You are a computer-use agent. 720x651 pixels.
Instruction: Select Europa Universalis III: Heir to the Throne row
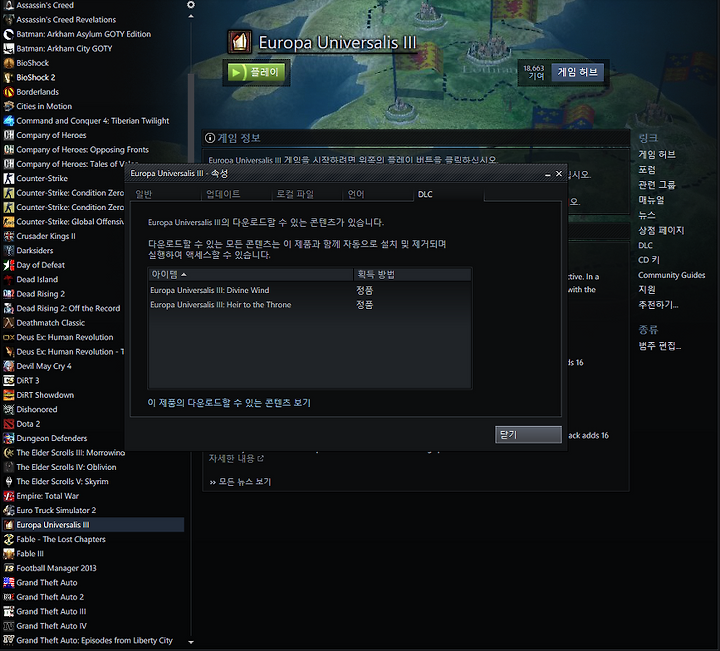tap(309, 305)
